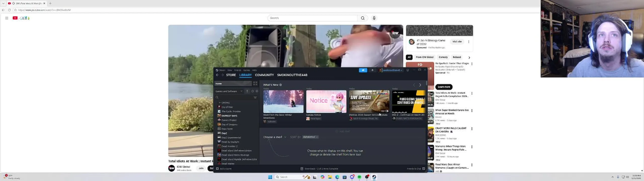Click Learn more button on Ro ad

point(444,87)
